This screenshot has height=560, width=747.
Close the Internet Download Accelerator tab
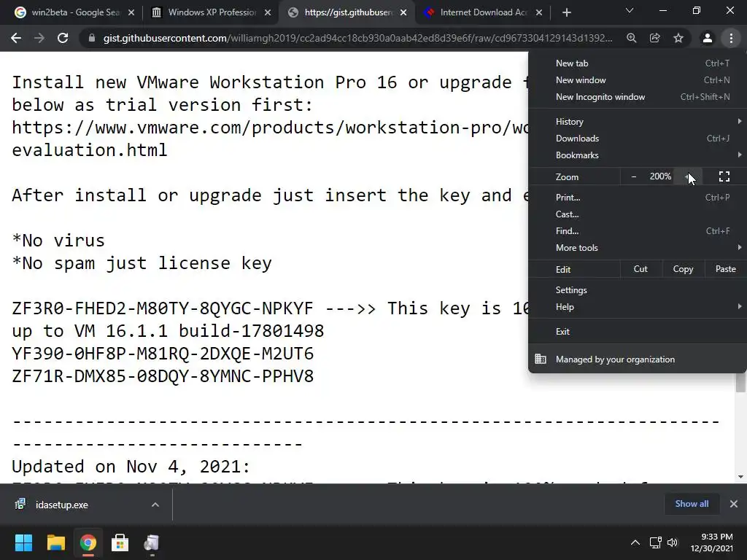coord(539,13)
